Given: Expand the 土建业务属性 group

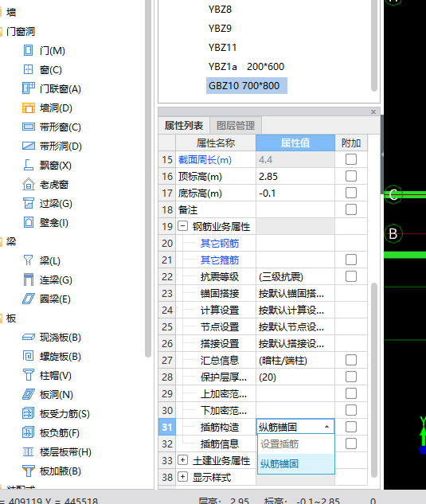Looking at the screenshot, I should point(182,460).
